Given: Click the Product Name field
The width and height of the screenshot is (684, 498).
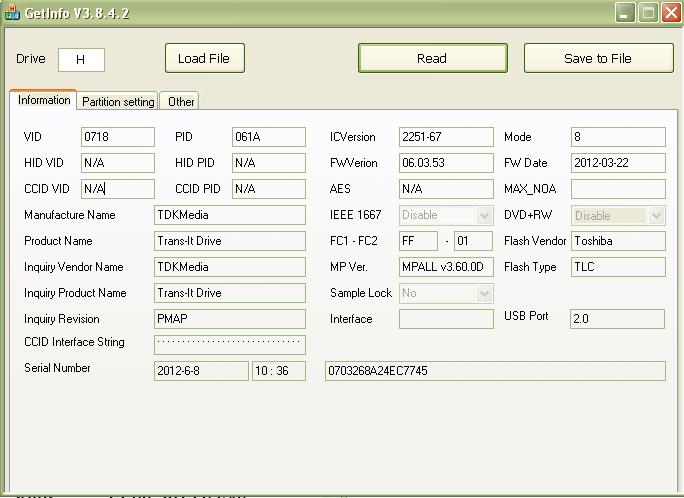Looking at the screenshot, I should [x=230, y=241].
